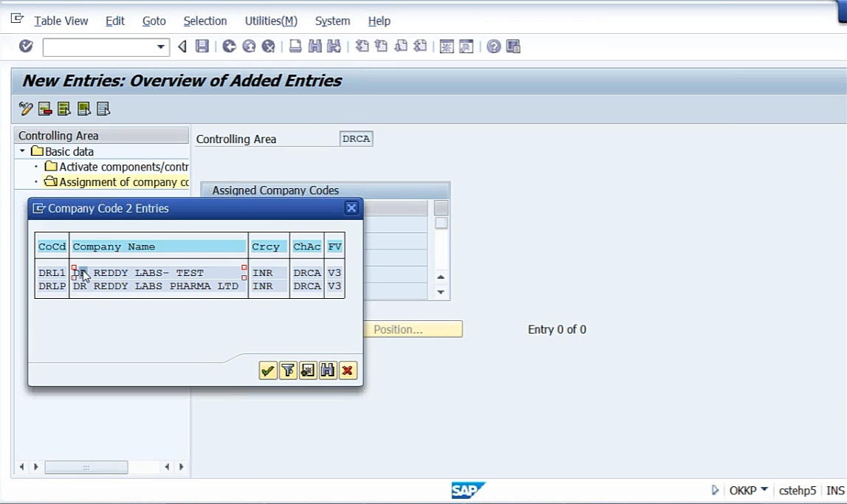The height and width of the screenshot is (504, 847).
Task: Click the Exit up-arrow icon
Action: [x=248, y=46]
